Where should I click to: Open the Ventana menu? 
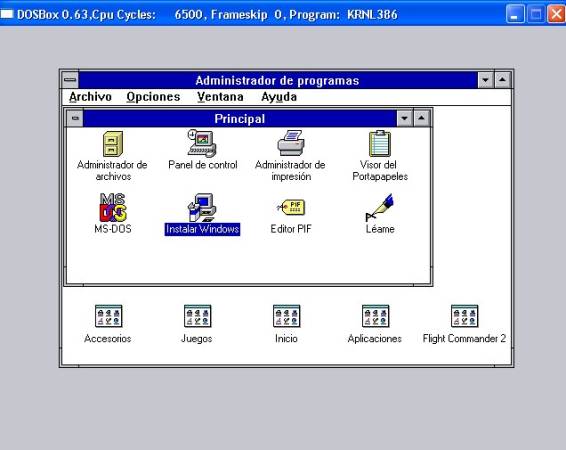point(220,97)
